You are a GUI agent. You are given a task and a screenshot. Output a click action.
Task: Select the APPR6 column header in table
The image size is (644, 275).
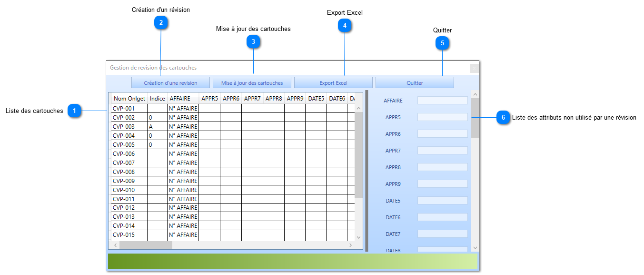231,99
